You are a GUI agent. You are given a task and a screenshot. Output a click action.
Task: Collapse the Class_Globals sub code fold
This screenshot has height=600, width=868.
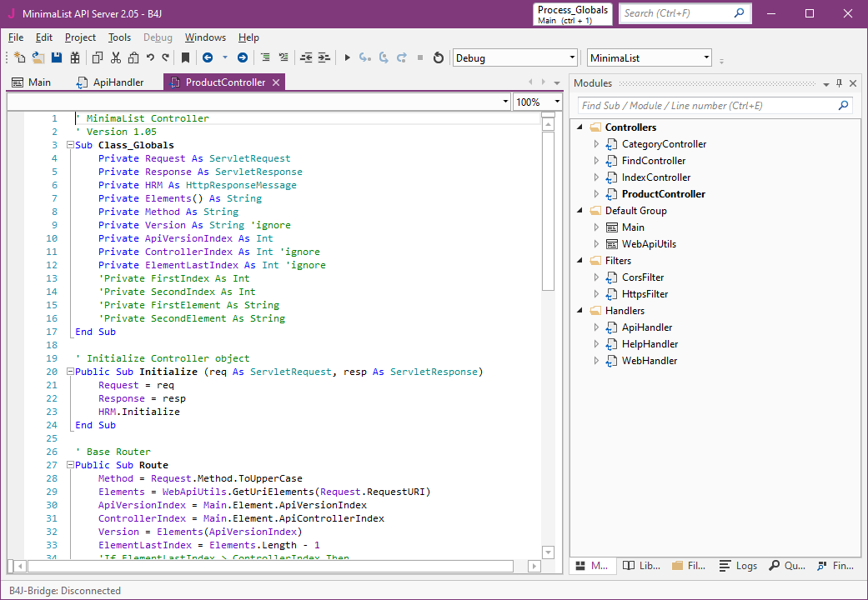(70, 145)
